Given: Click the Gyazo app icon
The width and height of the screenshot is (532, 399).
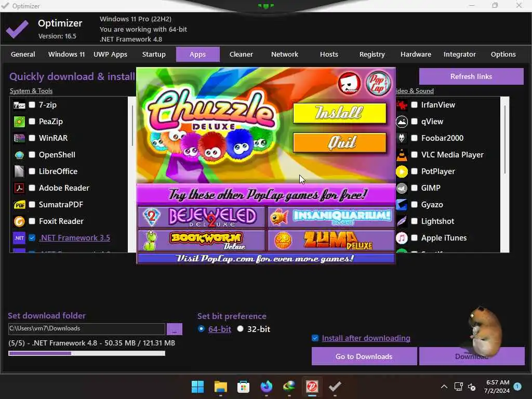Looking at the screenshot, I should click(x=402, y=205).
